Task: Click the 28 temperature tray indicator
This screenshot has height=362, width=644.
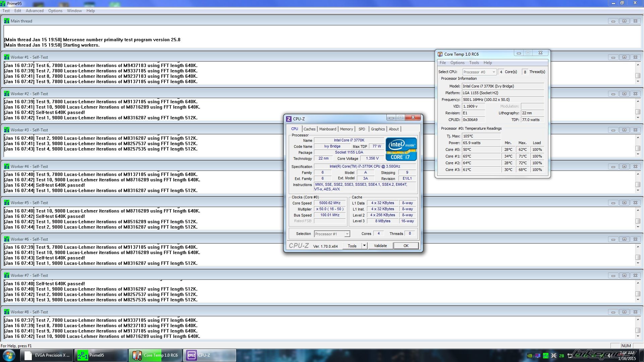Action: point(561,356)
